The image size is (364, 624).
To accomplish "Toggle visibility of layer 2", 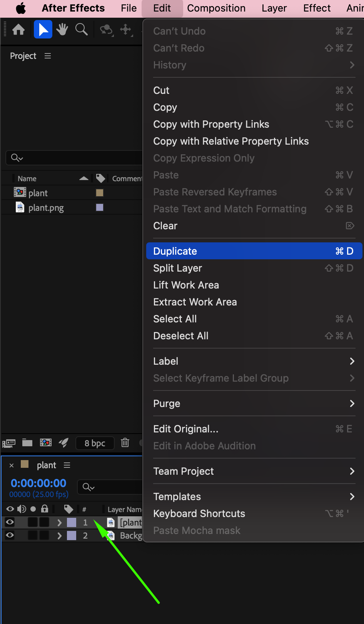I will click(10, 535).
